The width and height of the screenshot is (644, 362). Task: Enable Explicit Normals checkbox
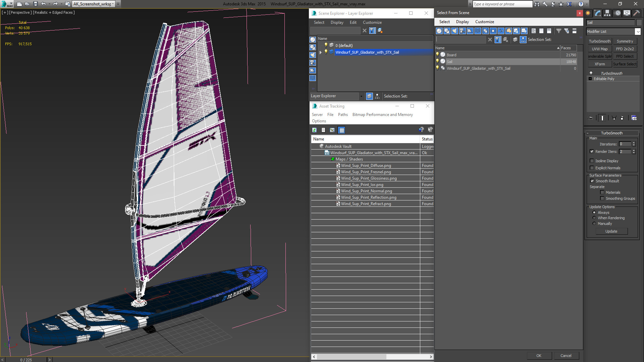[x=592, y=168]
